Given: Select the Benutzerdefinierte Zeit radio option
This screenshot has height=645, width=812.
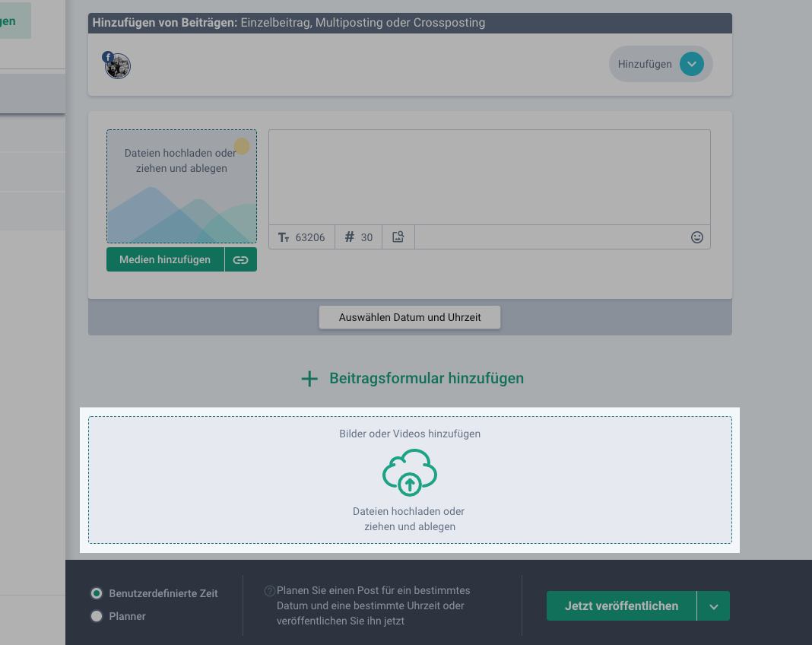Looking at the screenshot, I should 97,593.
